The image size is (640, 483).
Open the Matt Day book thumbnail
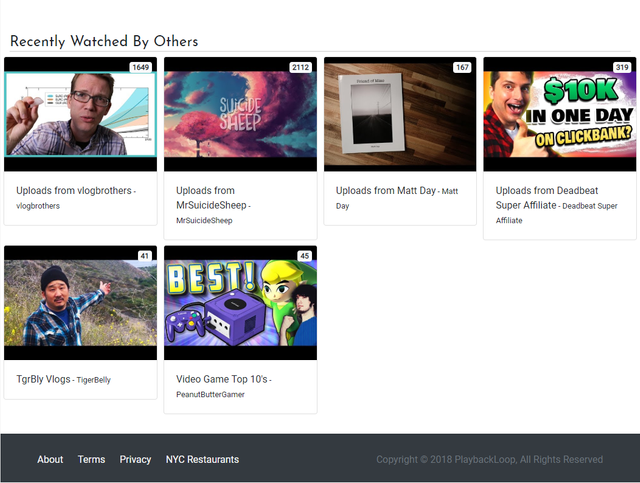(400, 114)
